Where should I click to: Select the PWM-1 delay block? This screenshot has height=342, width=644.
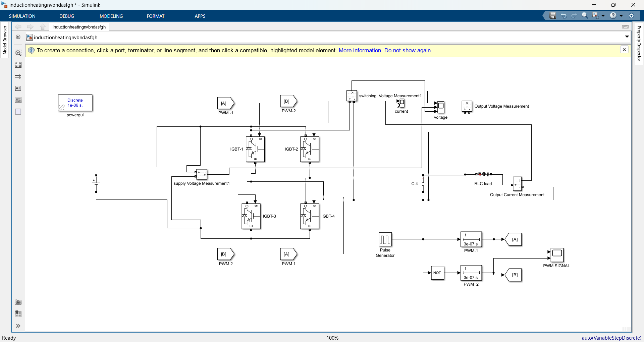471,239
